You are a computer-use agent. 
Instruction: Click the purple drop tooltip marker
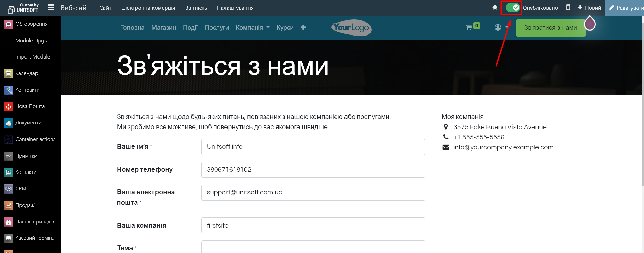pyautogui.click(x=590, y=24)
